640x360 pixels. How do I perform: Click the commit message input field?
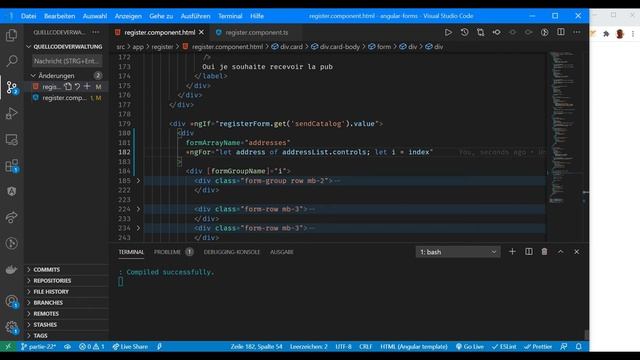click(67, 61)
